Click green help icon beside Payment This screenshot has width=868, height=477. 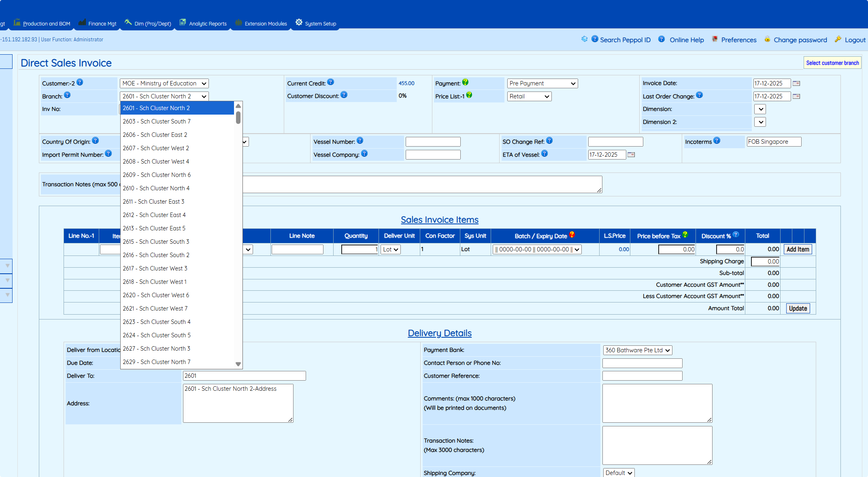(465, 82)
